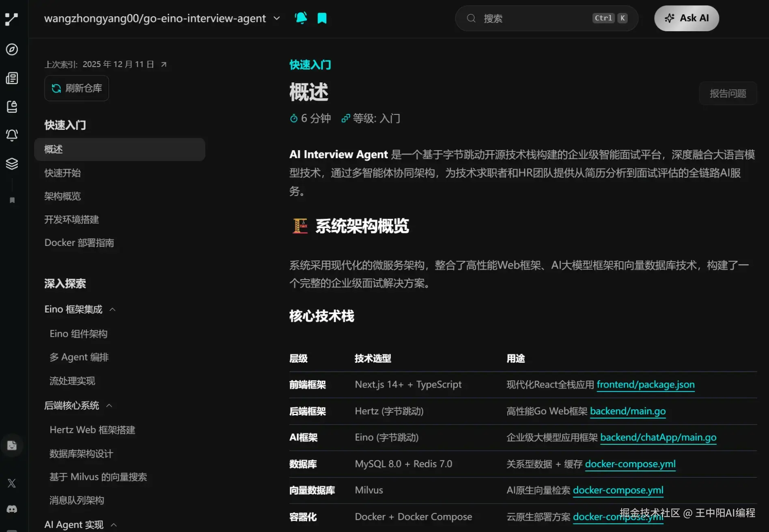The width and height of the screenshot is (769, 532).
Task: Open the repository name dropdown chevron
Action: 277,18
